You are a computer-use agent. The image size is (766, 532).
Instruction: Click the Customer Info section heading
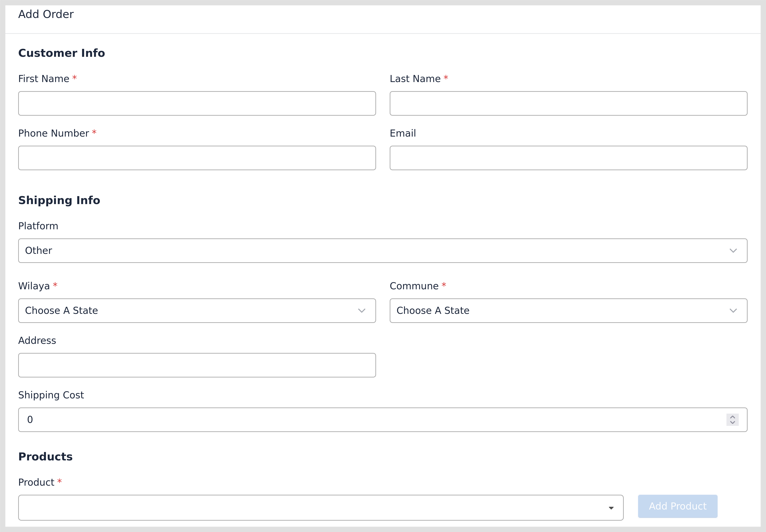(x=62, y=53)
